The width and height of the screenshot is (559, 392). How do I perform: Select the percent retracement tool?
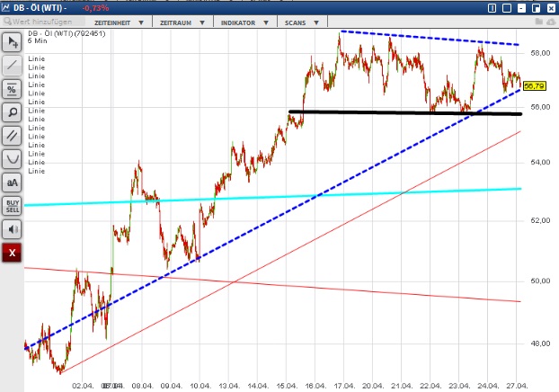tap(12, 89)
